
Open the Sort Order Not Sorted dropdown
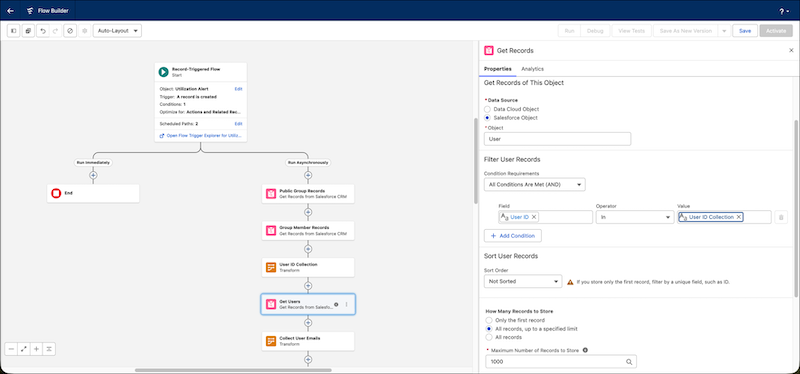click(x=522, y=281)
